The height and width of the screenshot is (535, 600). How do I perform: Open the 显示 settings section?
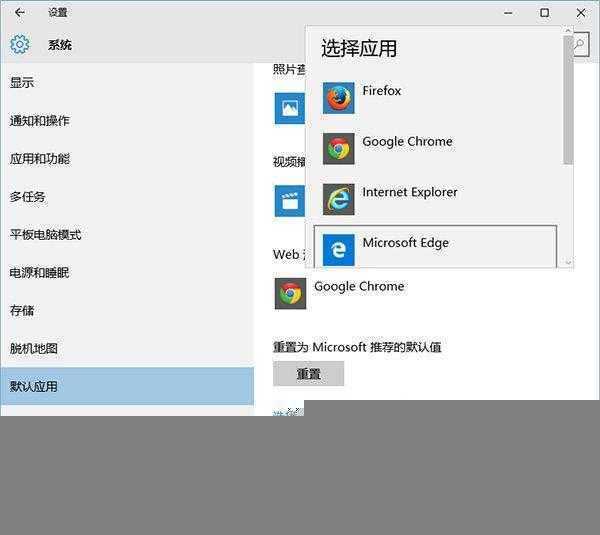coord(127,82)
